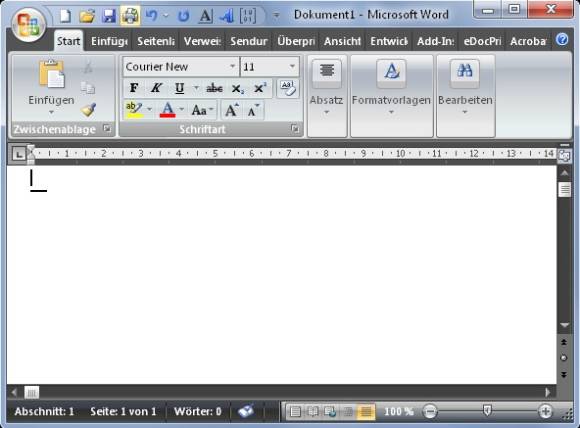Open the Verweise ribbon tab
The image size is (580, 428).
[202, 41]
